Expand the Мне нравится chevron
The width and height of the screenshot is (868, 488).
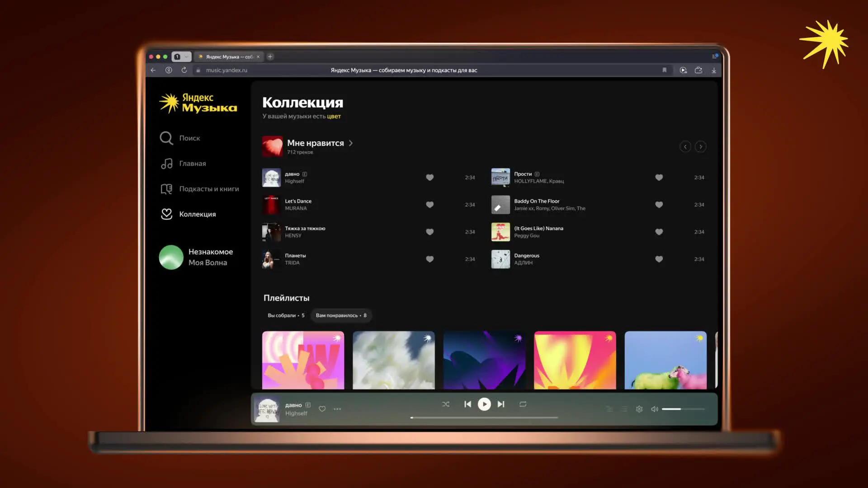(351, 143)
